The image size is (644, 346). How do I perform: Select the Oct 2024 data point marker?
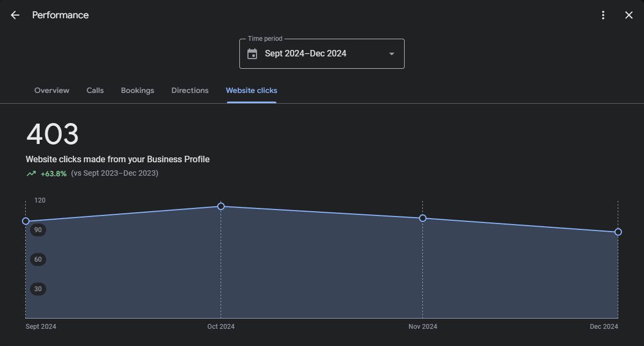click(x=221, y=206)
